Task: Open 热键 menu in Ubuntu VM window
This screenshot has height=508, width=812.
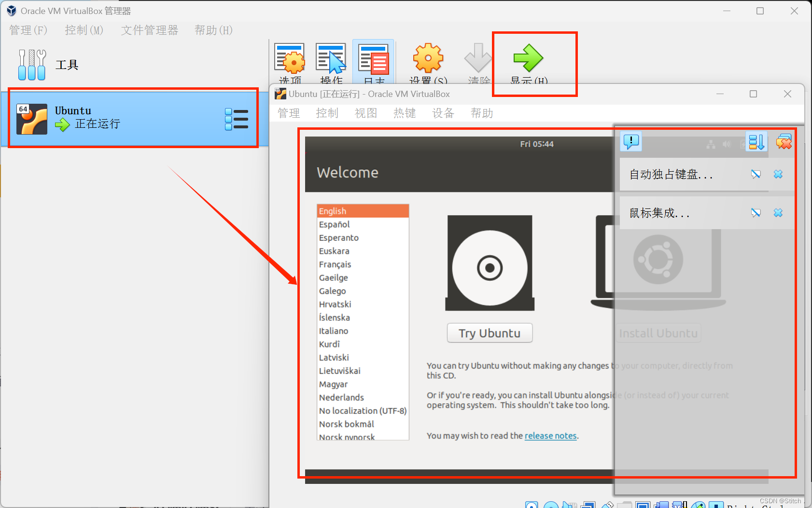Action: [405, 113]
